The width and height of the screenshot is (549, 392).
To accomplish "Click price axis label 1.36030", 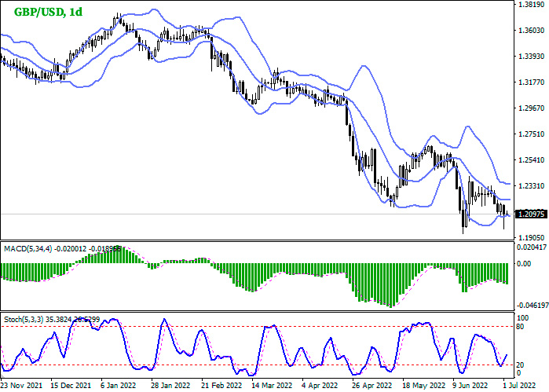I will point(532,31).
